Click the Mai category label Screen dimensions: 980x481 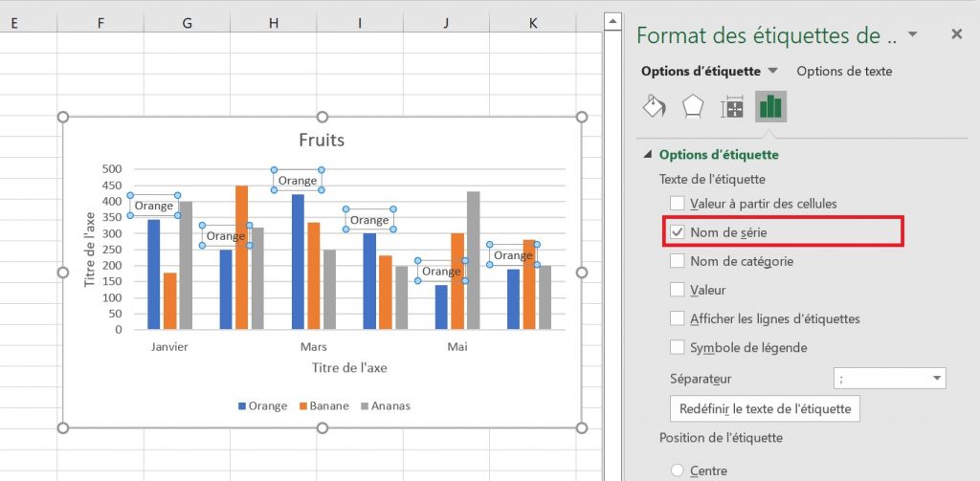(457, 347)
